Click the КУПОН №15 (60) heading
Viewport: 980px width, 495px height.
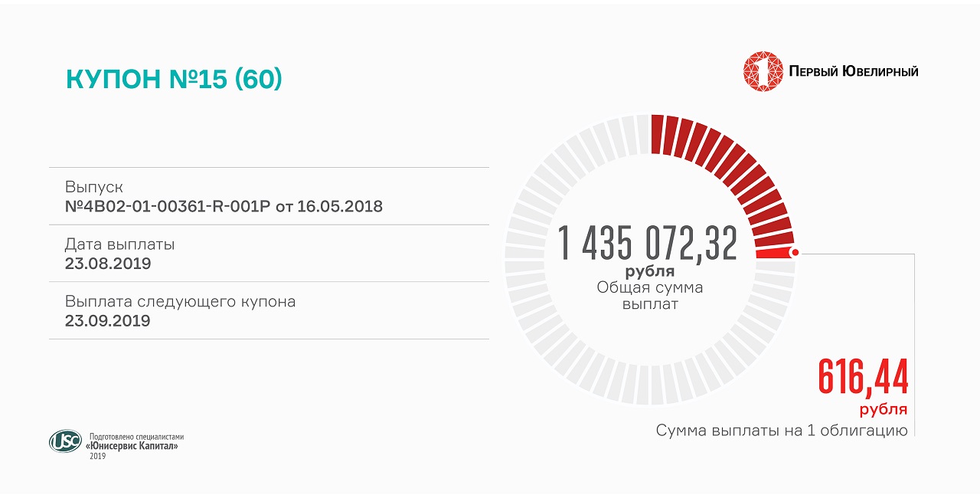click(174, 79)
